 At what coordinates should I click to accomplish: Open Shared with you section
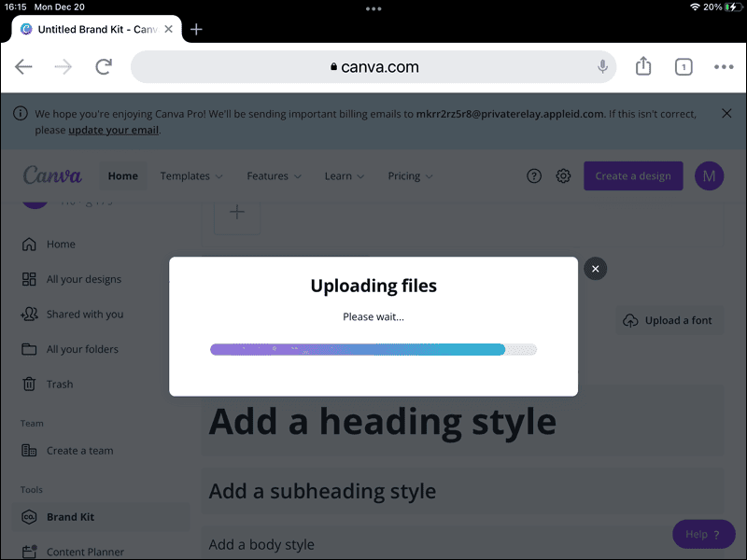tap(85, 314)
